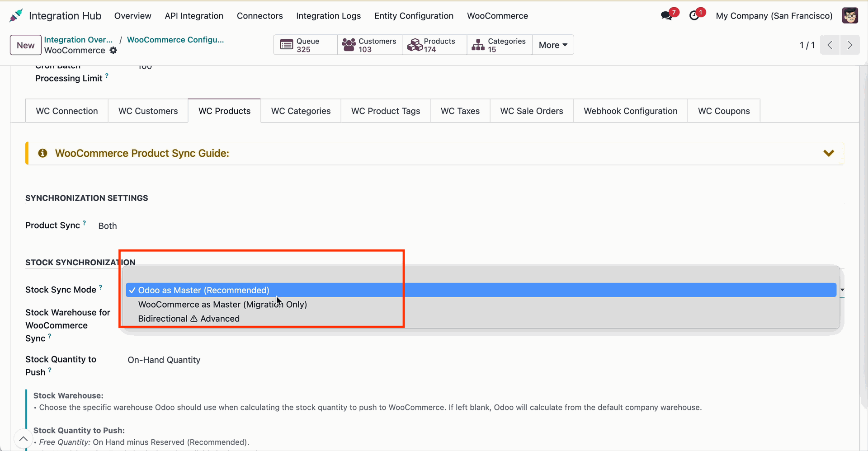Click the SYNCHRONIZATION SETTINGS heading
Image resolution: width=868 pixels, height=451 pixels.
(x=87, y=198)
